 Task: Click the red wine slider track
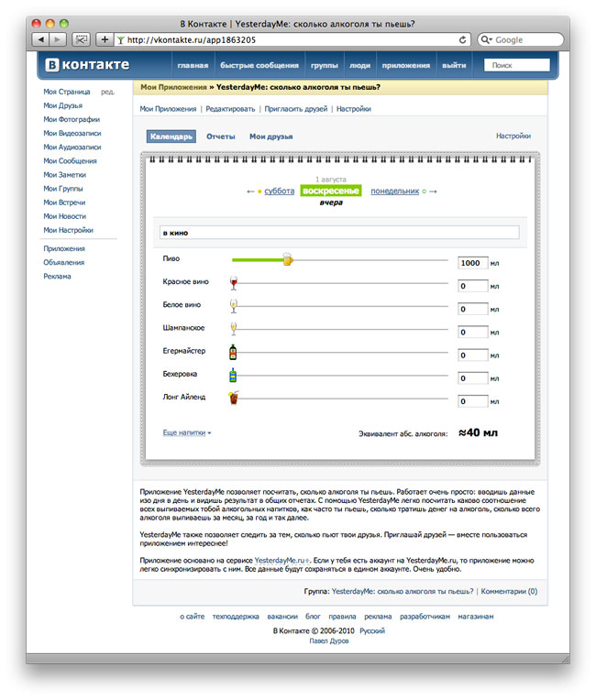342,283
